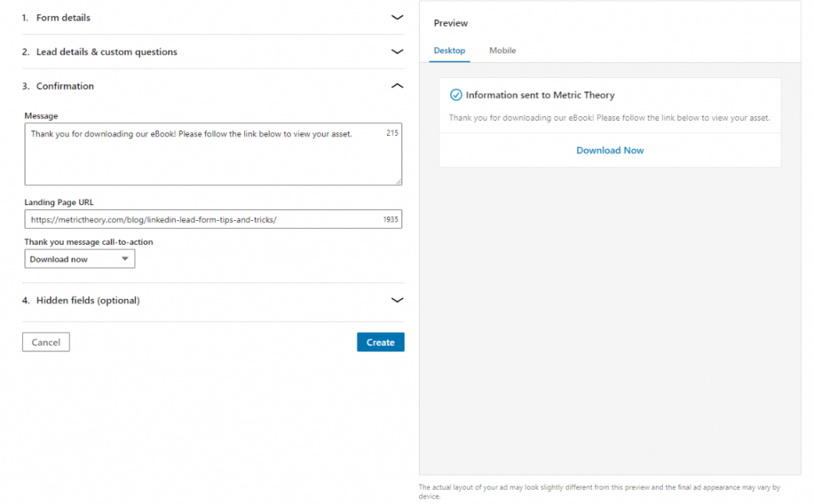814x504 pixels.
Task: Select the Desktop preview tab
Action: [x=449, y=50]
